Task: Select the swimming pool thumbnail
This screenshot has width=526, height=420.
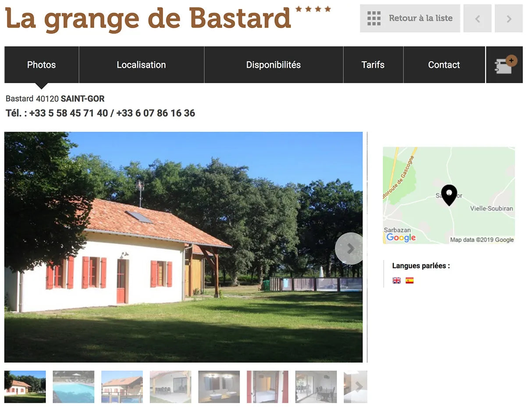Action: (74, 387)
